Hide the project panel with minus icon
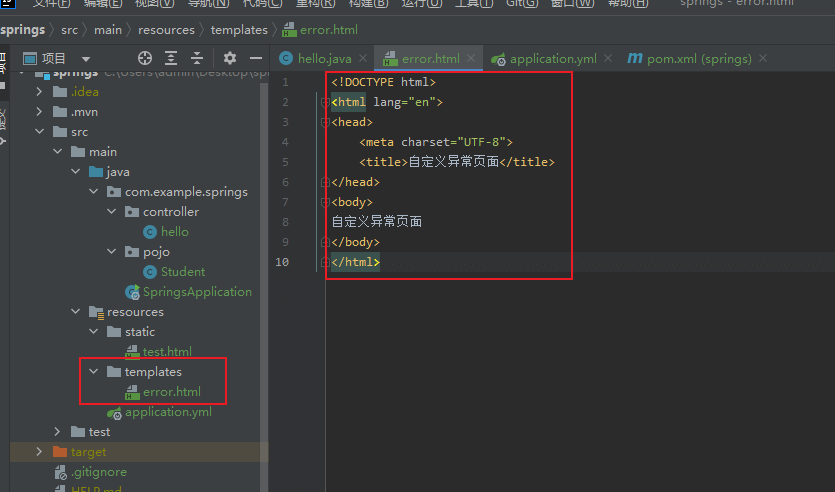The height and width of the screenshot is (492, 835). [x=256, y=58]
